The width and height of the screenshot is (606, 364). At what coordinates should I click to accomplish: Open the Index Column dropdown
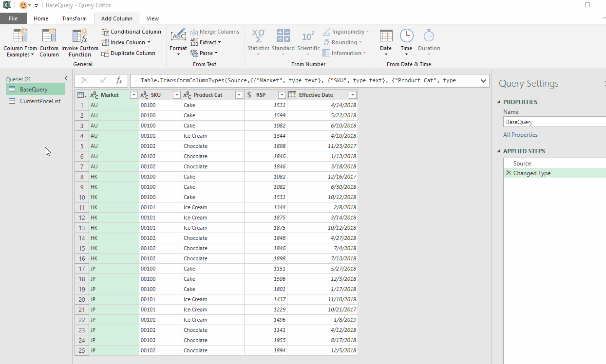click(149, 42)
